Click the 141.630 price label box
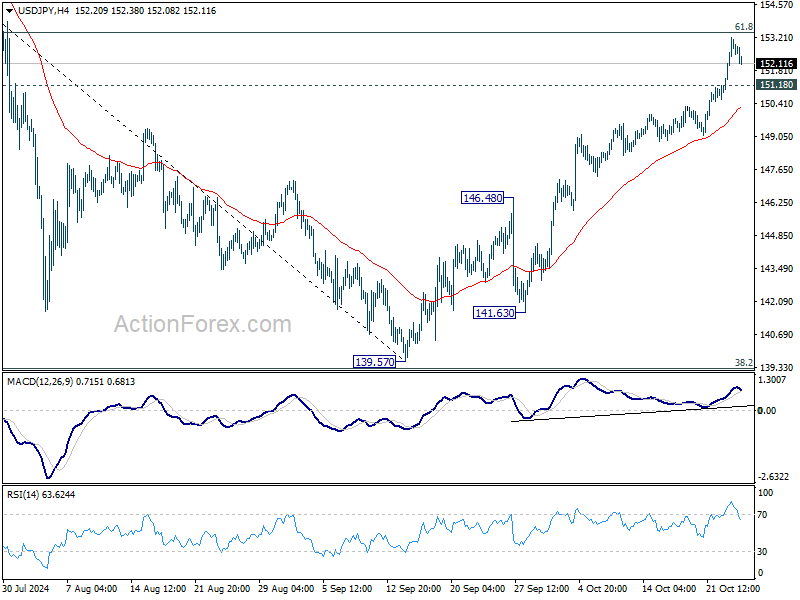Screen dimensions: 800x600 (494, 313)
